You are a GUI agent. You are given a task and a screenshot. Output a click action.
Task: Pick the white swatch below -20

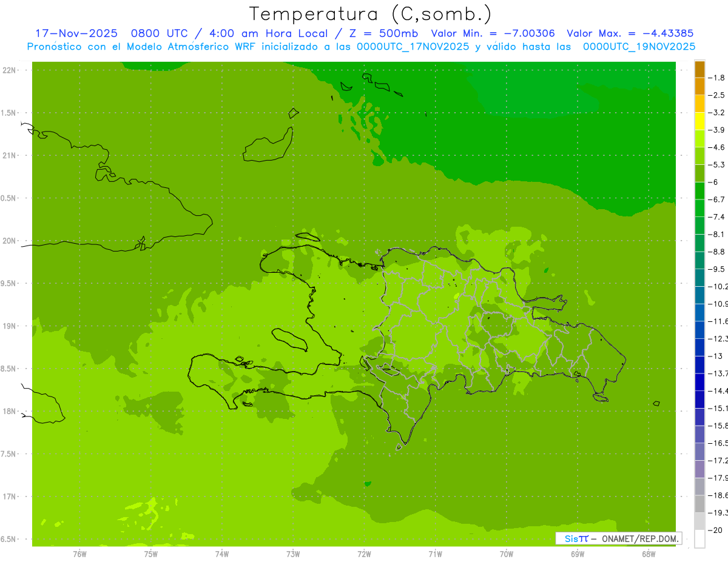point(700,539)
